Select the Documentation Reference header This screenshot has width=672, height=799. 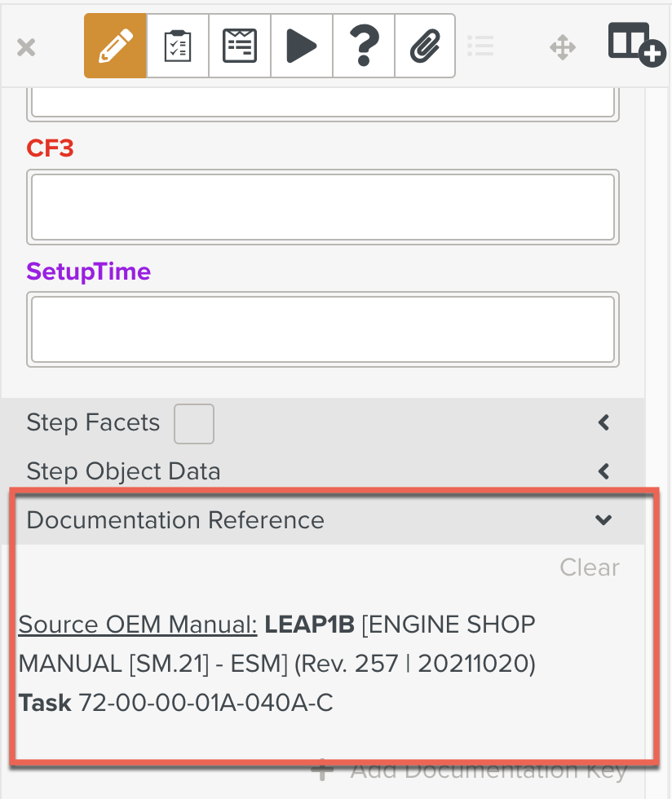[x=175, y=520]
